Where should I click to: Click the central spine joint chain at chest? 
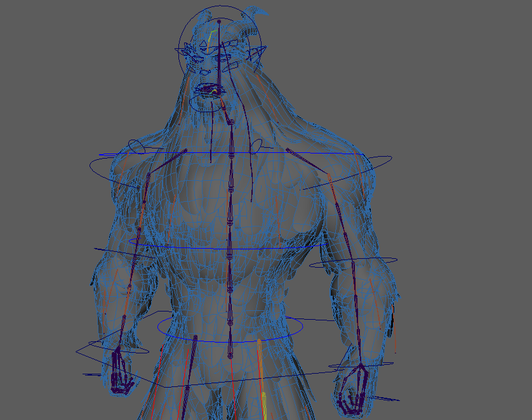(229, 190)
